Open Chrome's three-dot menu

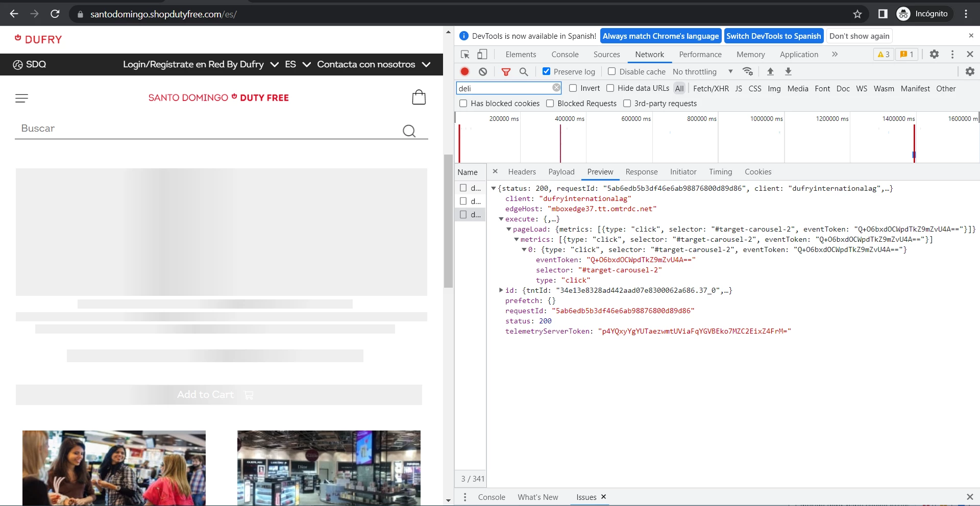966,14
